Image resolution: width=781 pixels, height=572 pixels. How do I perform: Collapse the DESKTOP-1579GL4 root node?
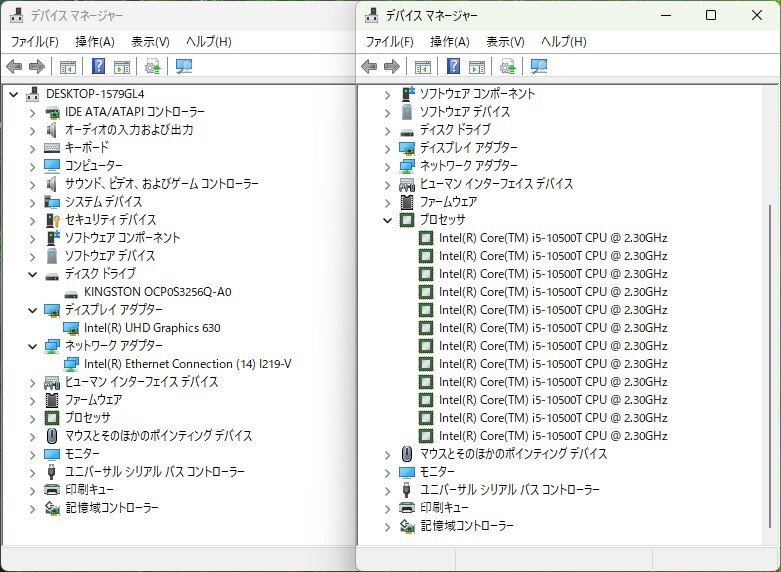[x=14, y=94]
